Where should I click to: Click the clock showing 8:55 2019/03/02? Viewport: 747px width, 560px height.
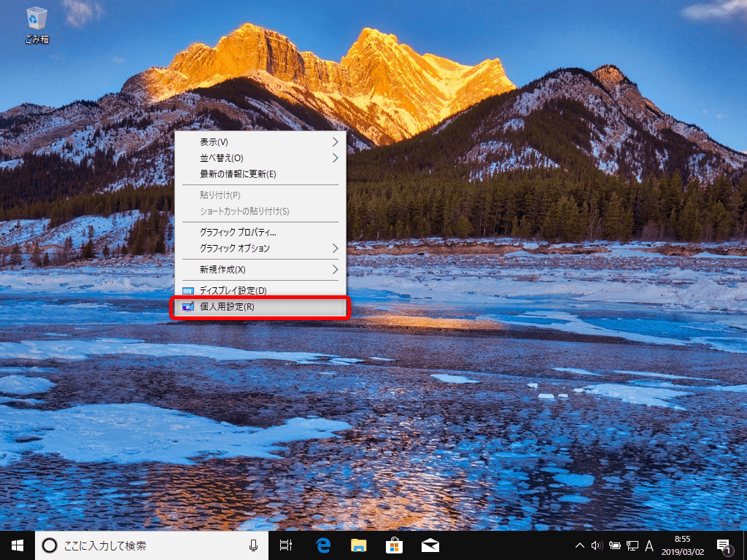click(682, 545)
